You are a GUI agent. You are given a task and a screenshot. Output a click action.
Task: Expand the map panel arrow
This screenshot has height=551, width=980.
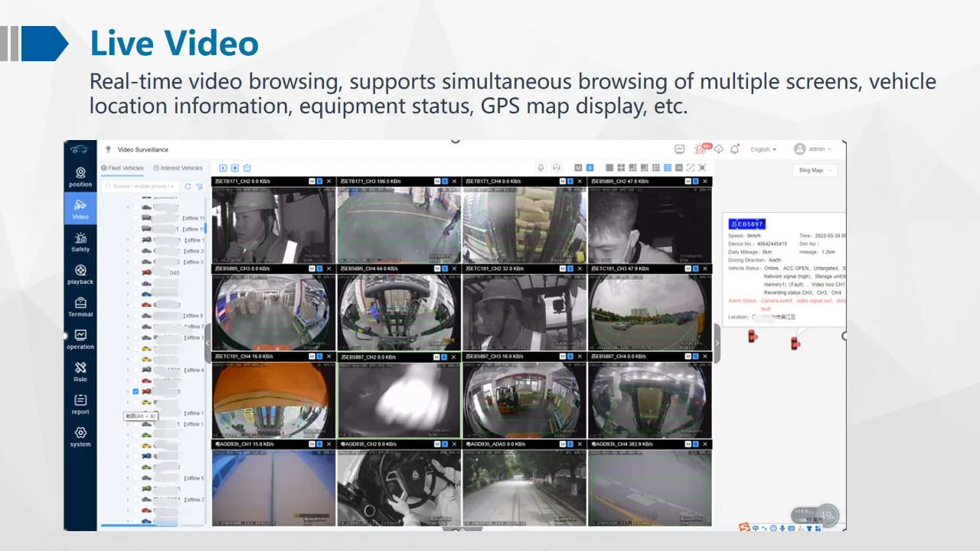(x=717, y=342)
